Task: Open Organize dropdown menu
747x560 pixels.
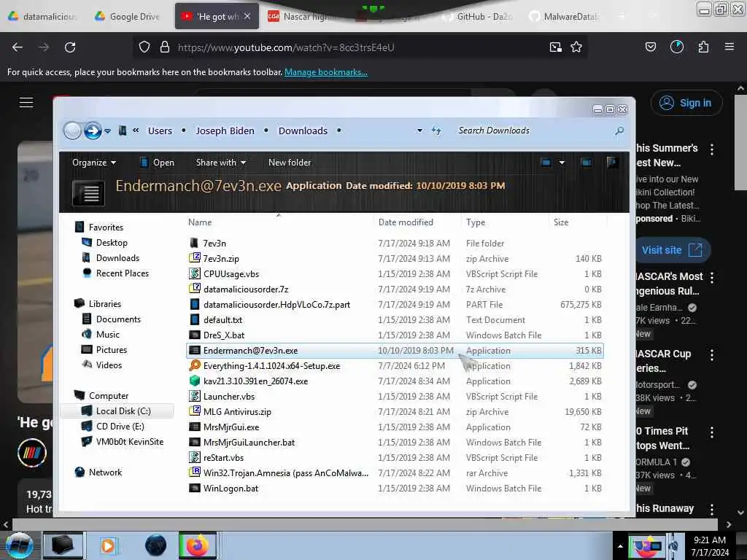Action: tap(94, 163)
